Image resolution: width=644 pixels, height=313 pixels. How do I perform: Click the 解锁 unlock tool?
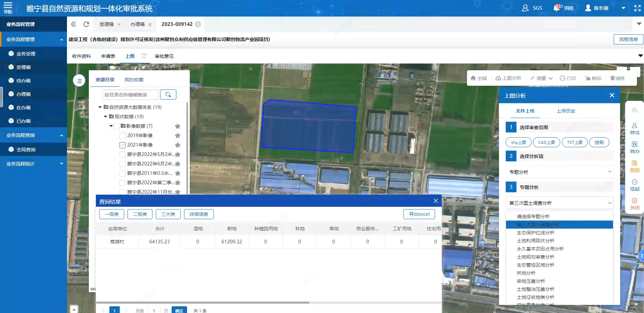point(593,78)
